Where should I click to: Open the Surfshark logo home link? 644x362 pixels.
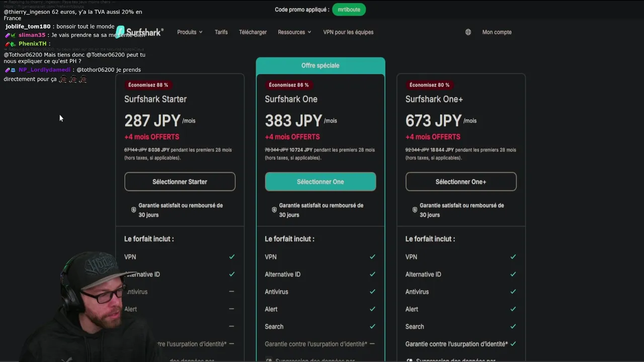(140, 32)
